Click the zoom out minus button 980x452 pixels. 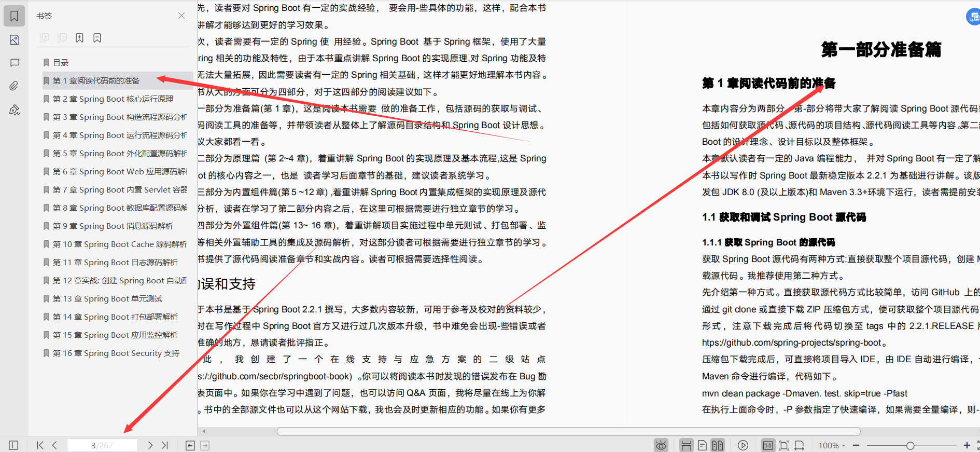click(856, 445)
